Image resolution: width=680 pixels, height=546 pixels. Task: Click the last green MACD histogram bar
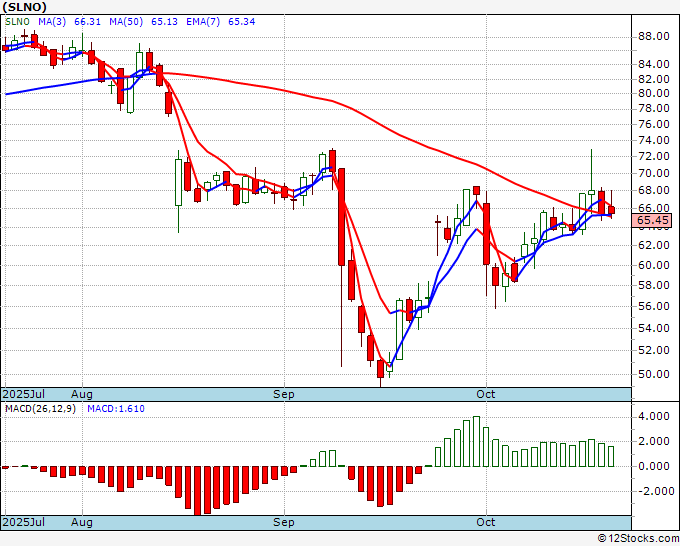coord(611,456)
